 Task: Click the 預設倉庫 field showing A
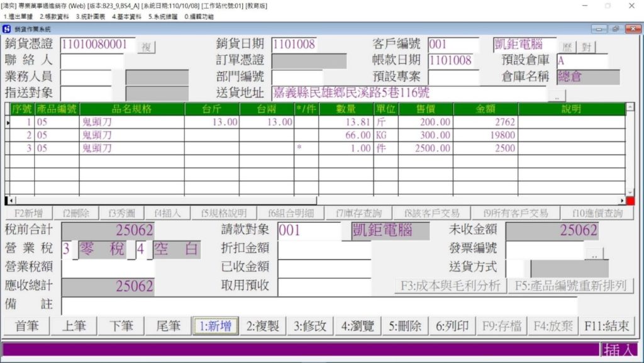[x=582, y=61]
